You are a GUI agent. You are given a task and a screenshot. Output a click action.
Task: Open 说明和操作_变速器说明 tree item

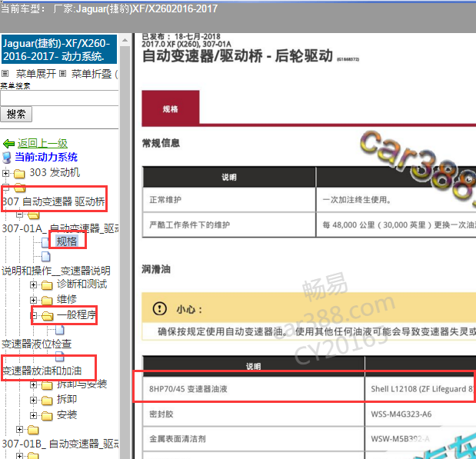click(56, 271)
